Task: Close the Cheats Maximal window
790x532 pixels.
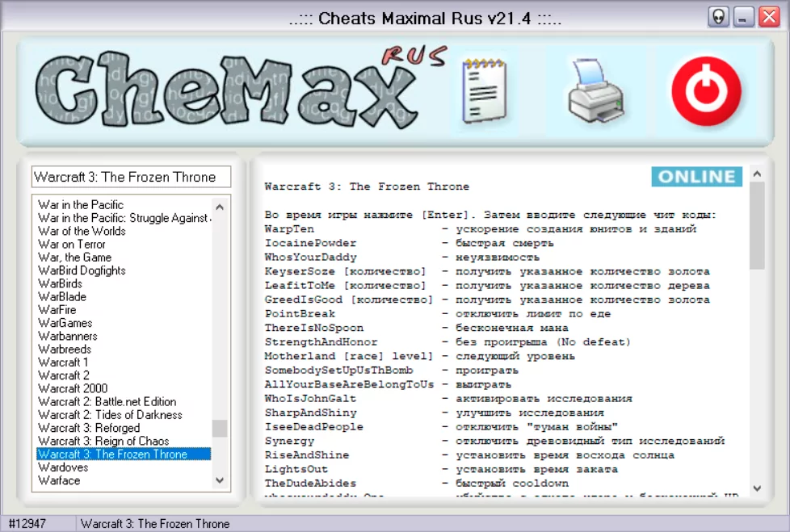Action: click(x=769, y=17)
